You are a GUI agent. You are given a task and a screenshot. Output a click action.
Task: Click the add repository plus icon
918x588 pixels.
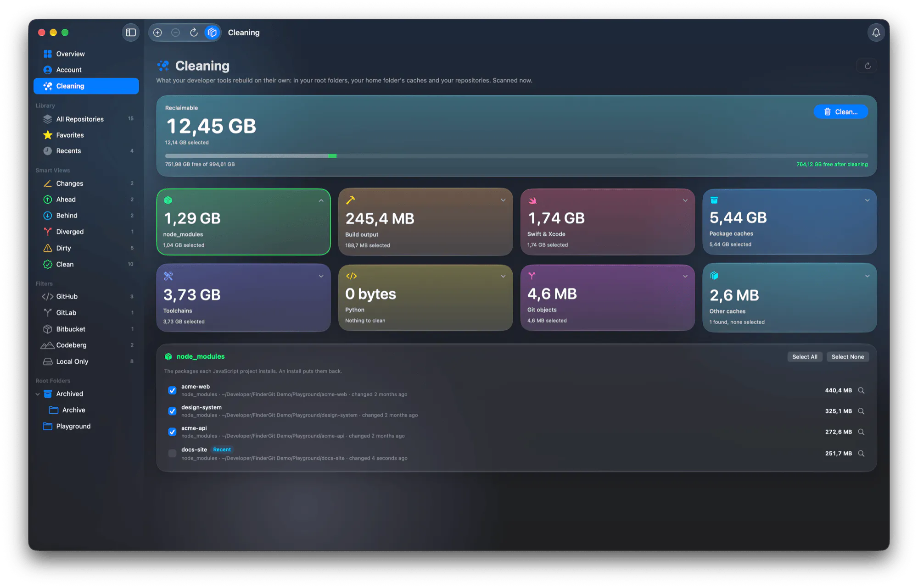(x=157, y=33)
